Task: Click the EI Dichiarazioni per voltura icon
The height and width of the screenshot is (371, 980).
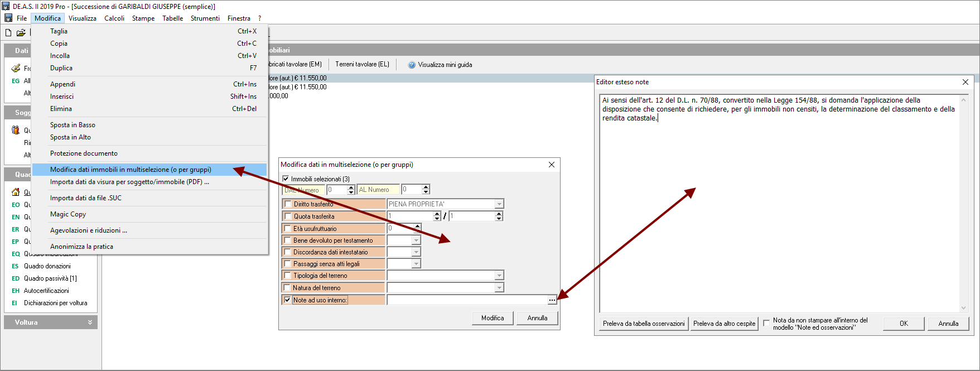Action: point(16,303)
